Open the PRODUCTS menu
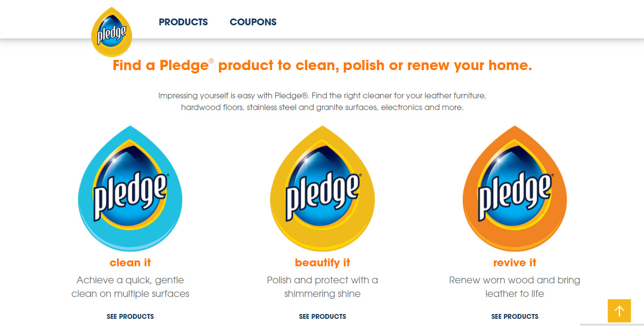Image resolution: width=644 pixels, height=332 pixels. pyautogui.click(x=183, y=22)
